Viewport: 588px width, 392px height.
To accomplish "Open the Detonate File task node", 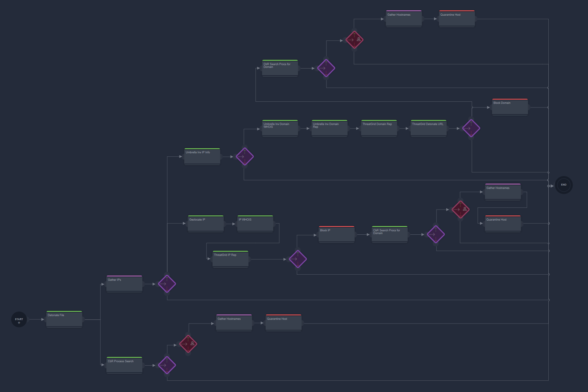I will point(64,319).
